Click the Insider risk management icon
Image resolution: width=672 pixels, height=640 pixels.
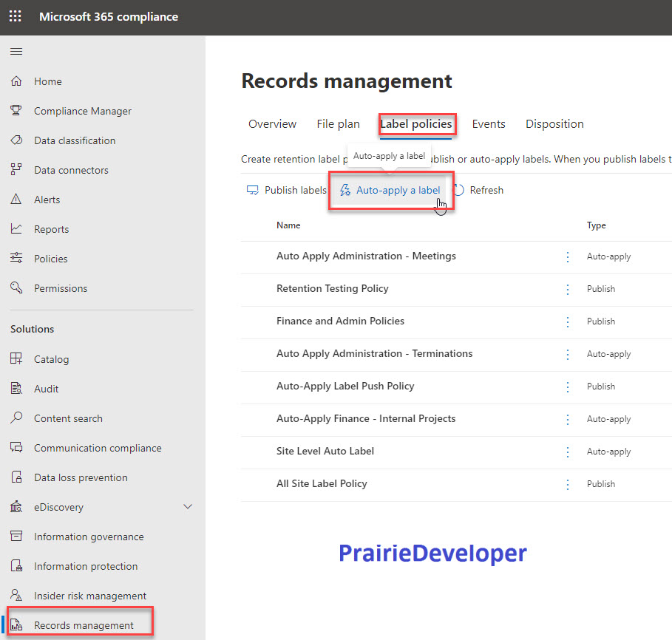tap(16, 595)
